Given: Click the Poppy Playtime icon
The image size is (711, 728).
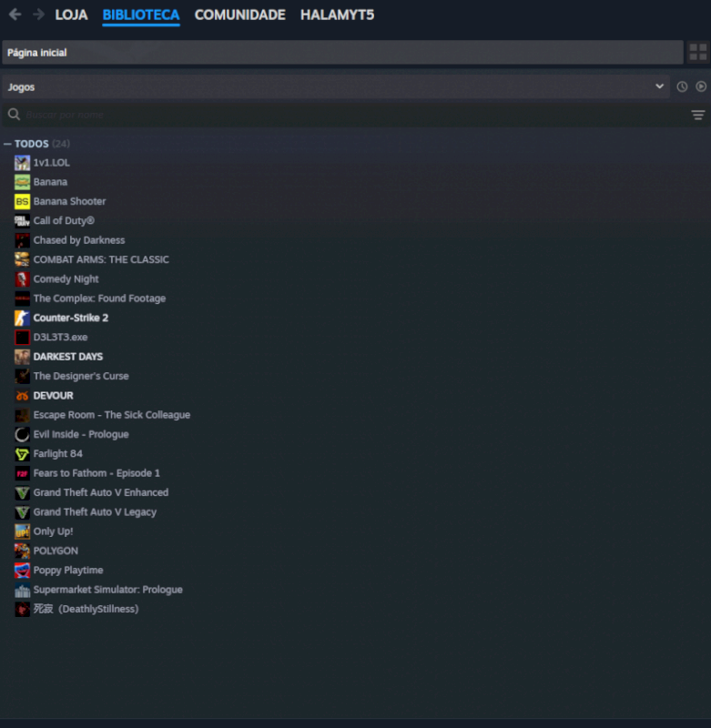Looking at the screenshot, I should (x=22, y=571).
